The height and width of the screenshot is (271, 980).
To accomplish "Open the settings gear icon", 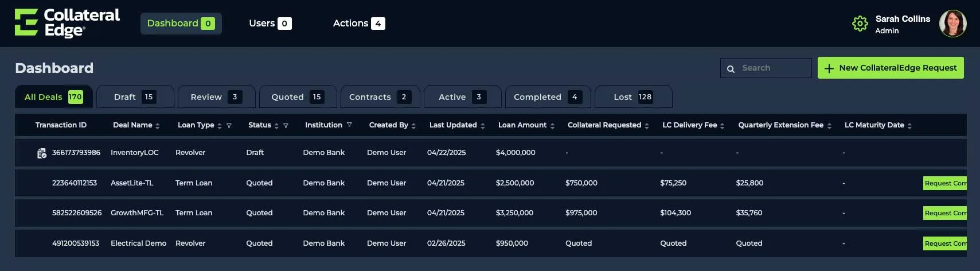I will tap(860, 24).
